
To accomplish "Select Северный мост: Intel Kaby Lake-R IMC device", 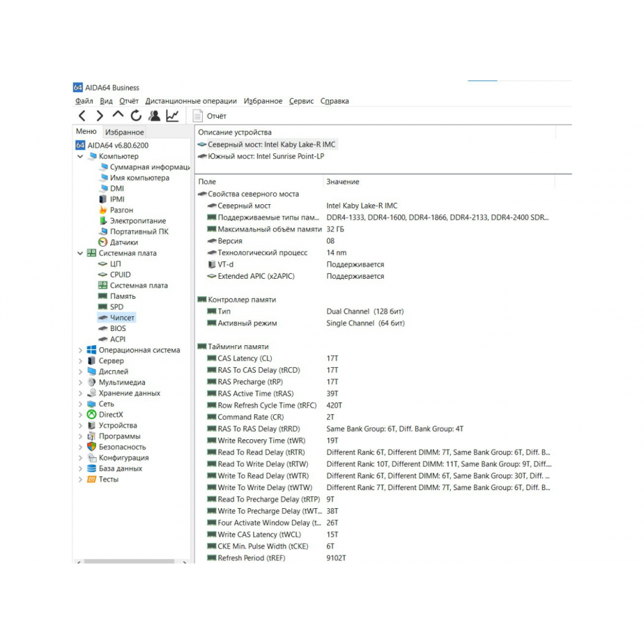I will click(267, 144).
